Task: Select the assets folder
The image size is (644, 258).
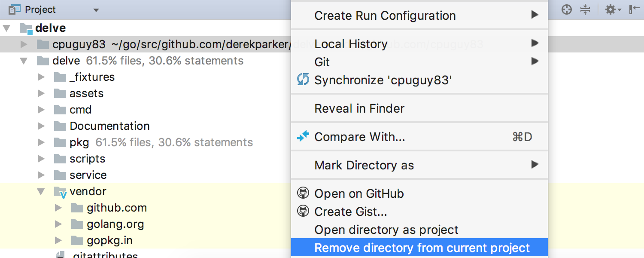Action: click(x=86, y=94)
